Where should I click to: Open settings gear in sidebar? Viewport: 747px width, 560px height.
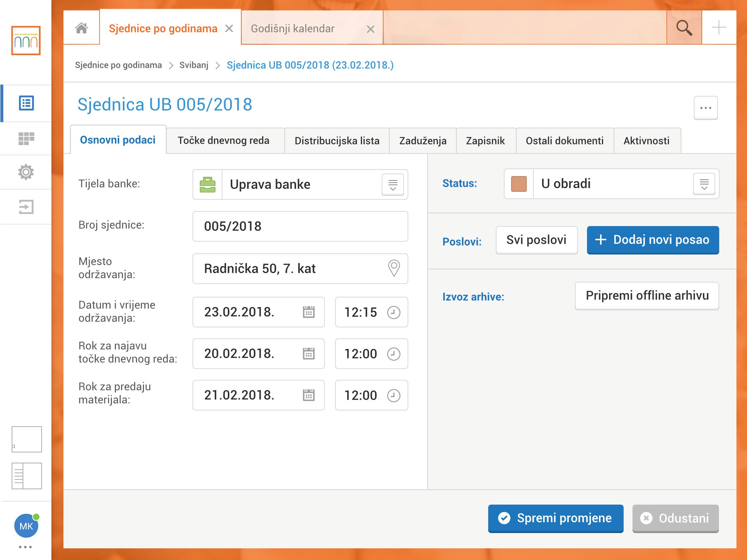pos(26,172)
